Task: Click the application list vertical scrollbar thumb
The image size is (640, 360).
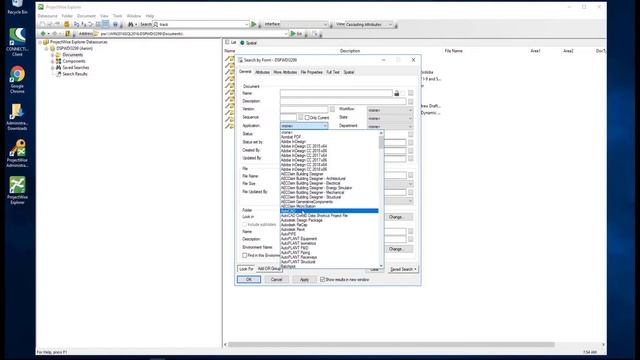Action: coord(381,142)
